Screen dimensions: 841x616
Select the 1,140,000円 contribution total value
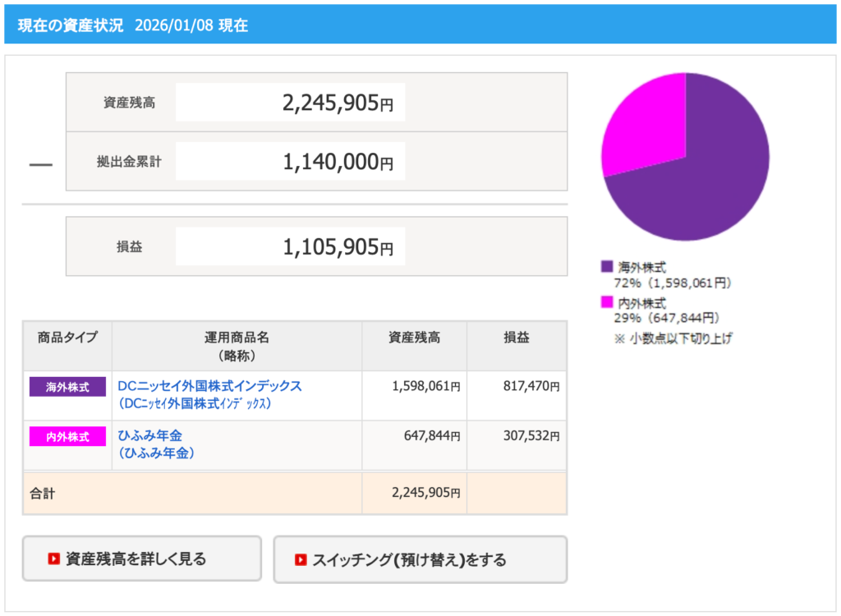290,162
